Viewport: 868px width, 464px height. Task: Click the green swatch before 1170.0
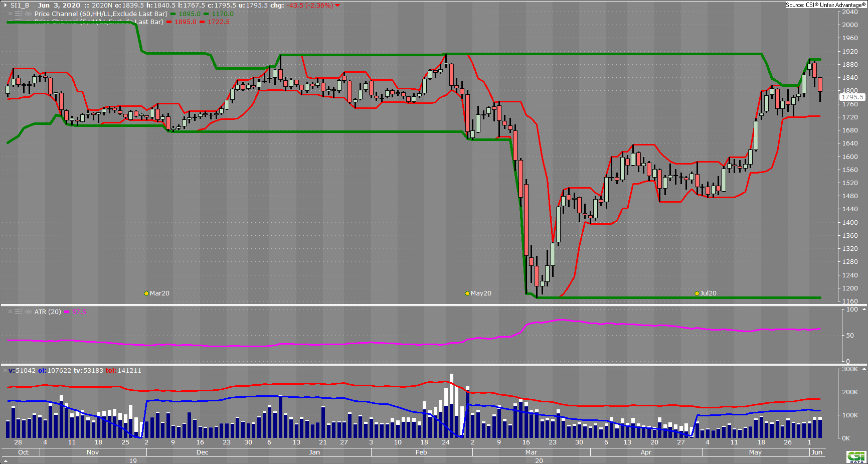[206, 14]
